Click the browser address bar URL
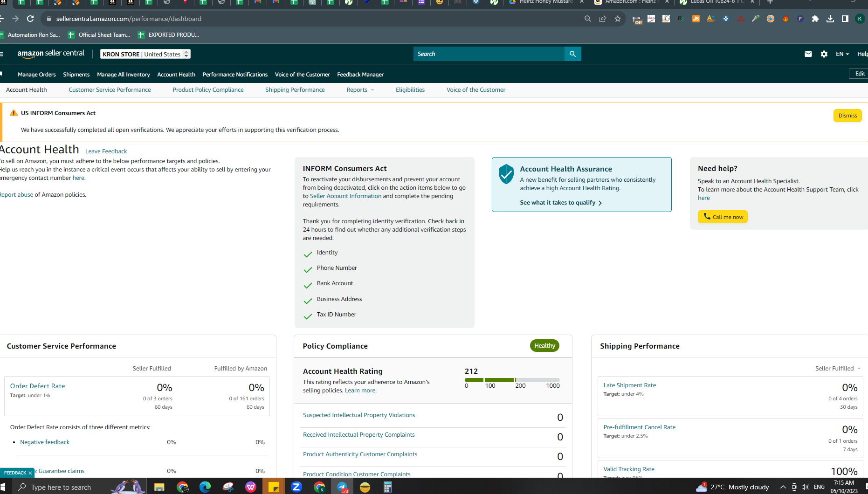 [x=129, y=19]
